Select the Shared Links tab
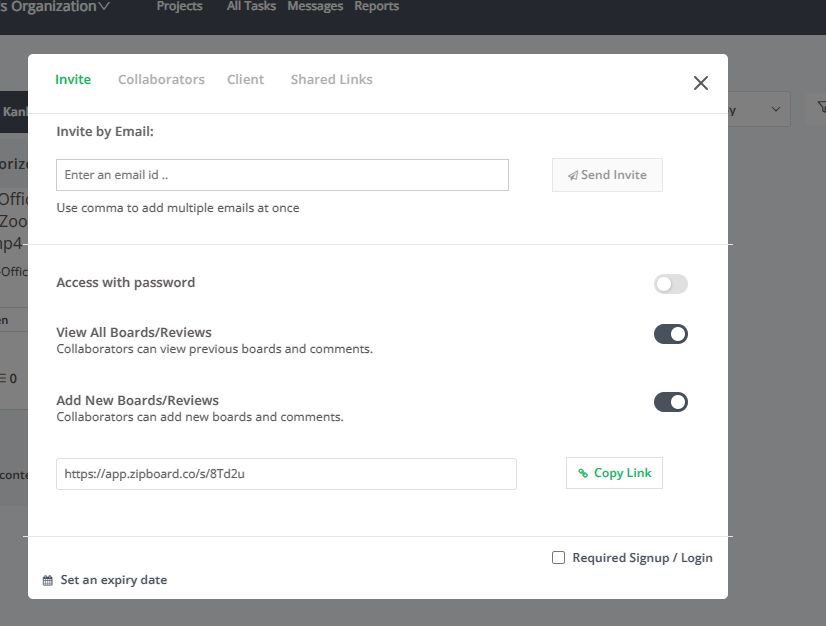826x626 pixels. 331,80
